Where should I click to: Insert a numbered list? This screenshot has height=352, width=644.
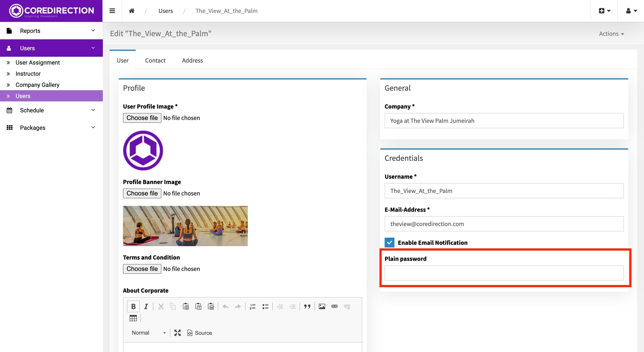[x=253, y=306]
